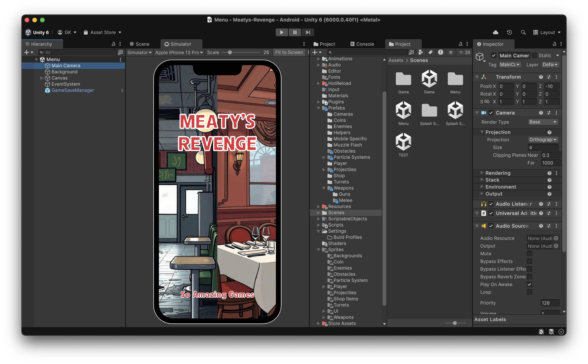Select the first Project tab beside Console
Viewport: 588px width, 364px height.
tap(324, 44)
